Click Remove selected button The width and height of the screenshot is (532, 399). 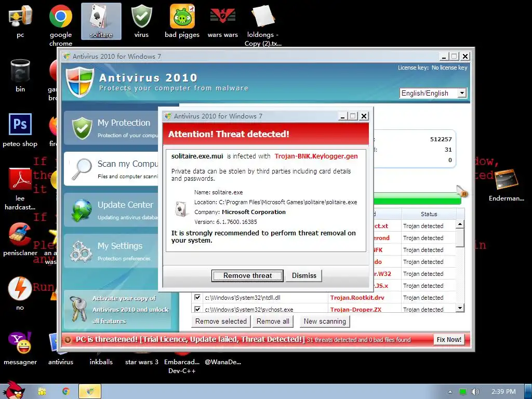(221, 321)
